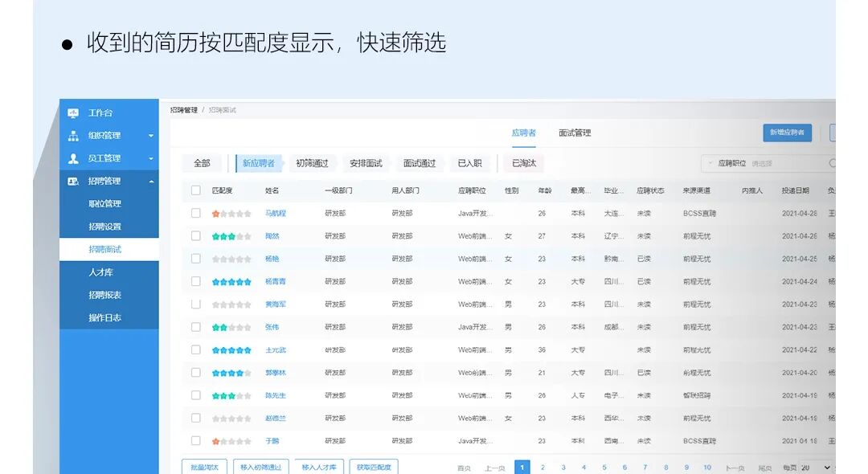Check the box for 马航程 row
Viewport: 868px width, 474px height.
(x=195, y=213)
